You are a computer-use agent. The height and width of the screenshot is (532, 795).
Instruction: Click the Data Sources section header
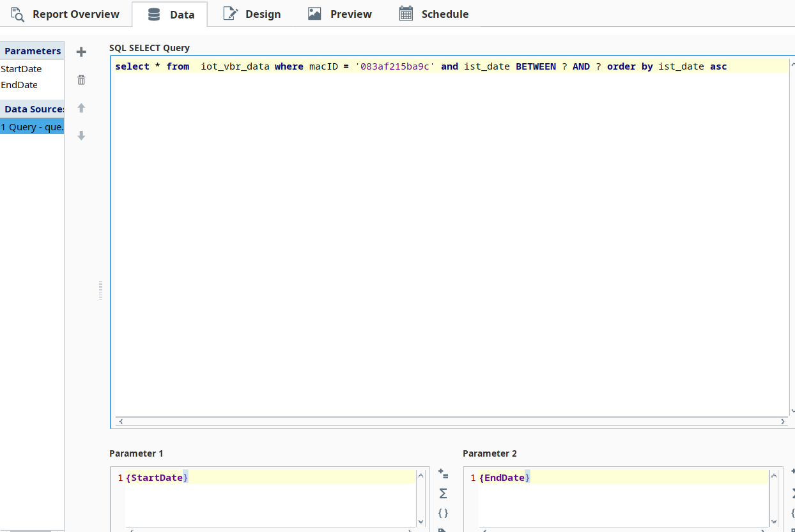point(32,109)
